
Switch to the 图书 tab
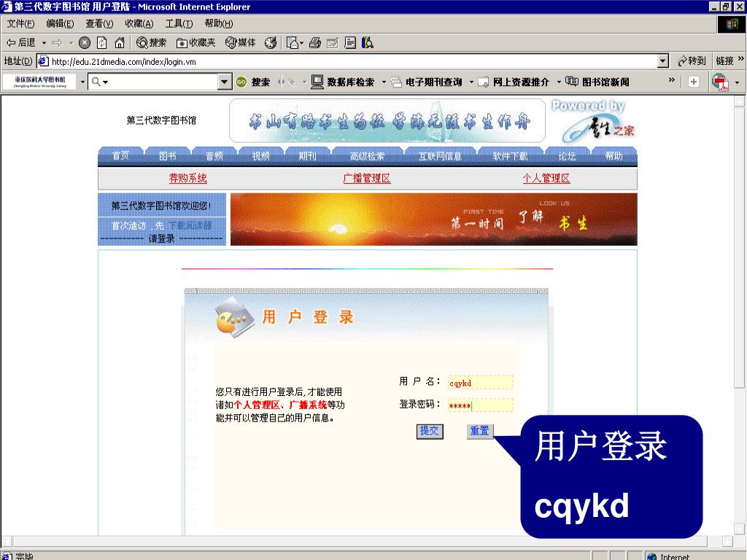(167, 156)
